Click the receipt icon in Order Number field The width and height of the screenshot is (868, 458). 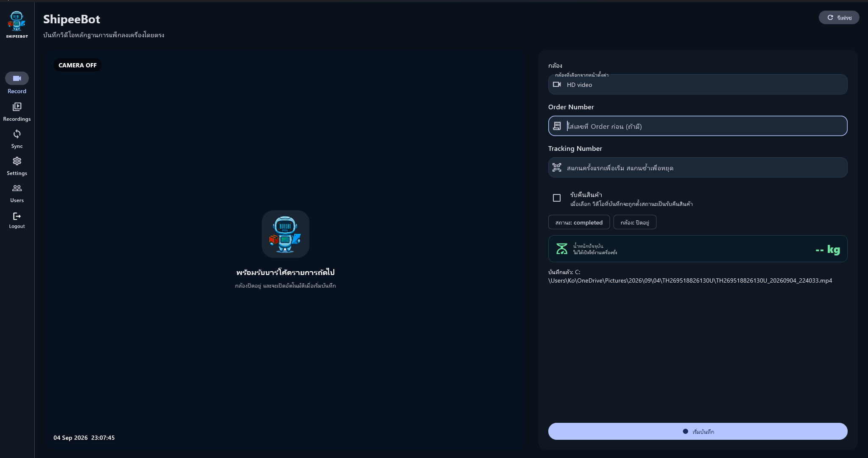[x=557, y=126]
